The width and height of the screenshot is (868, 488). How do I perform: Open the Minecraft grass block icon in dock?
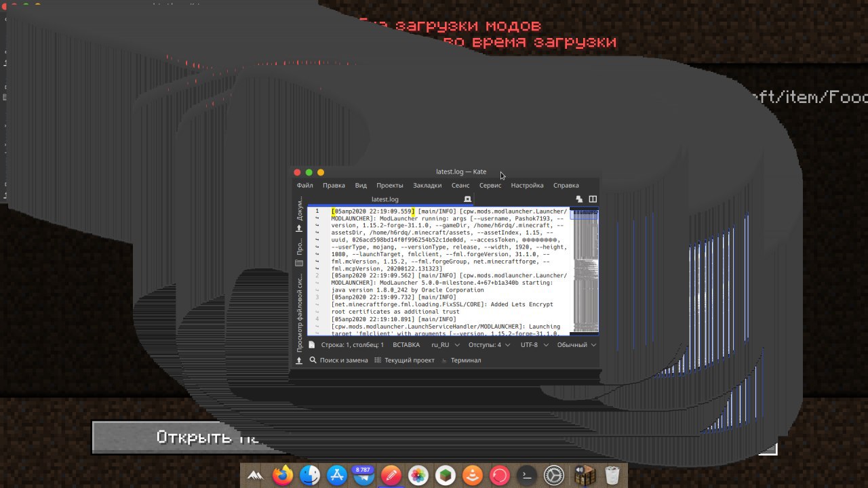pyautogui.click(x=446, y=476)
